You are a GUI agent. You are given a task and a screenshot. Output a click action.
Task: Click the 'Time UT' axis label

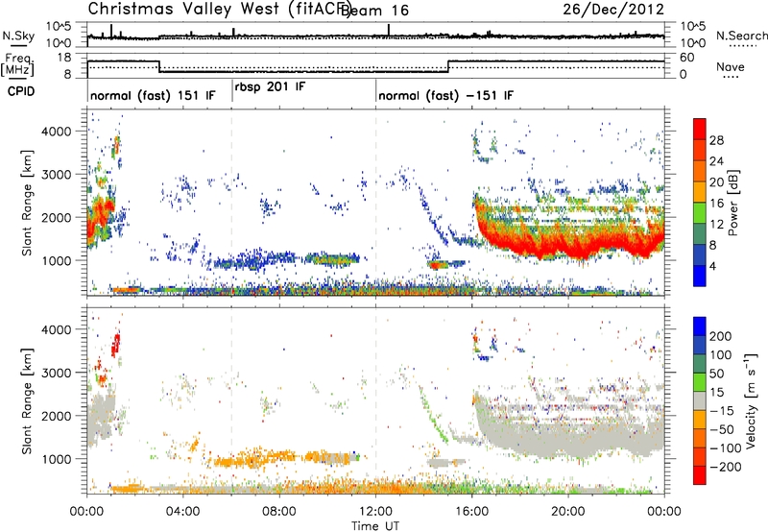pyautogui.click(x=375, y=526)
